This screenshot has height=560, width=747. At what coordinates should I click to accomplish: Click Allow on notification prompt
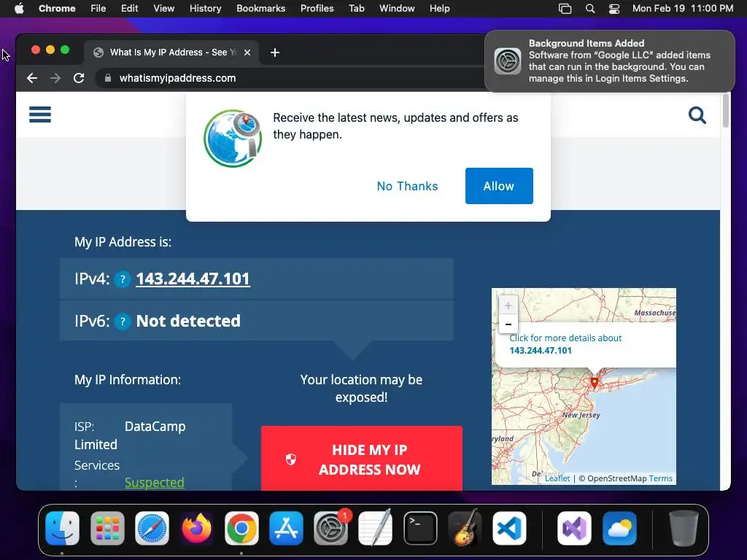point(499,186)
